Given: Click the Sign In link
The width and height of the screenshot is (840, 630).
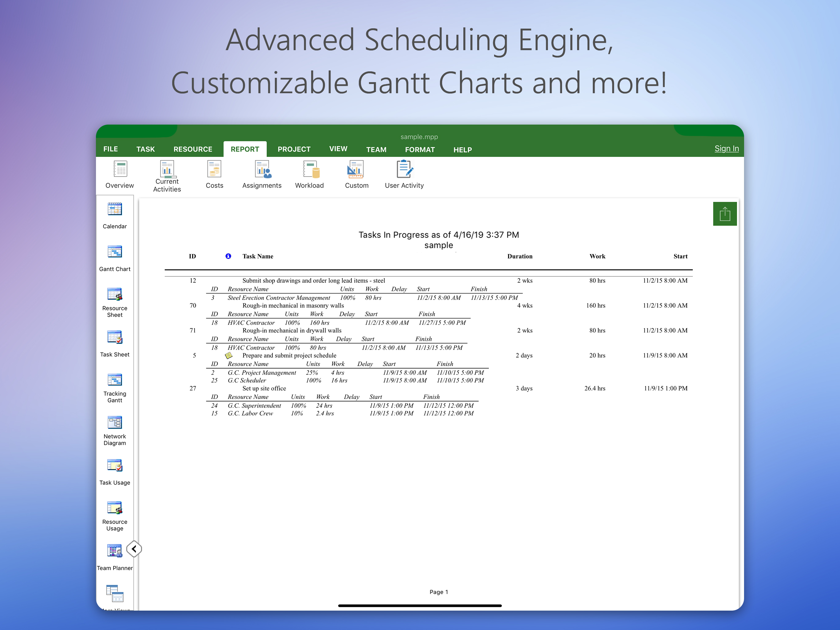Looking at the screenshot, I should [726, 149].
